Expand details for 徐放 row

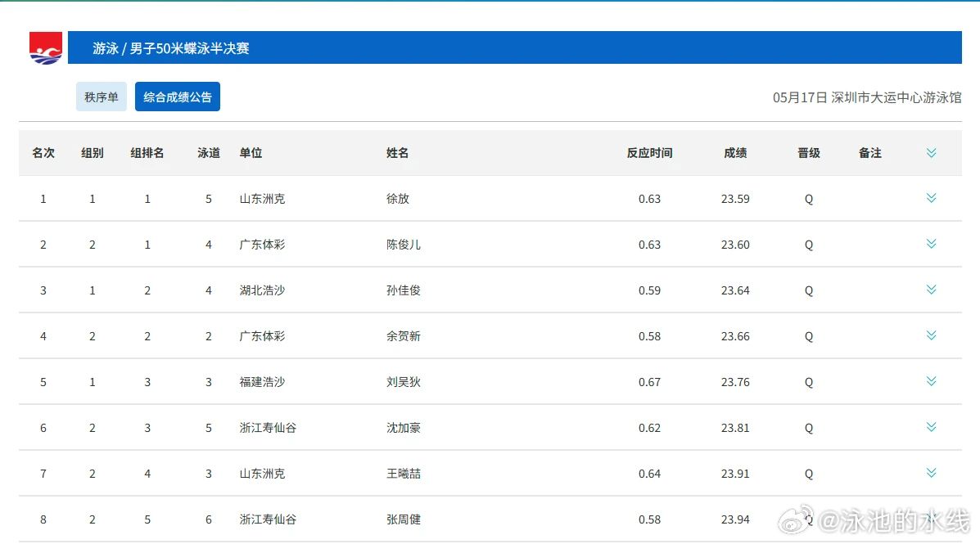pos(931,198)
